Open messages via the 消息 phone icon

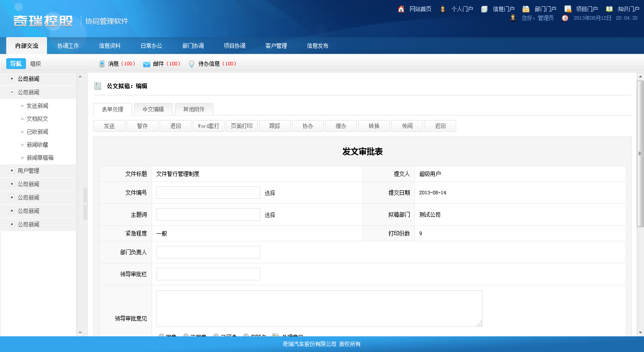102,64
